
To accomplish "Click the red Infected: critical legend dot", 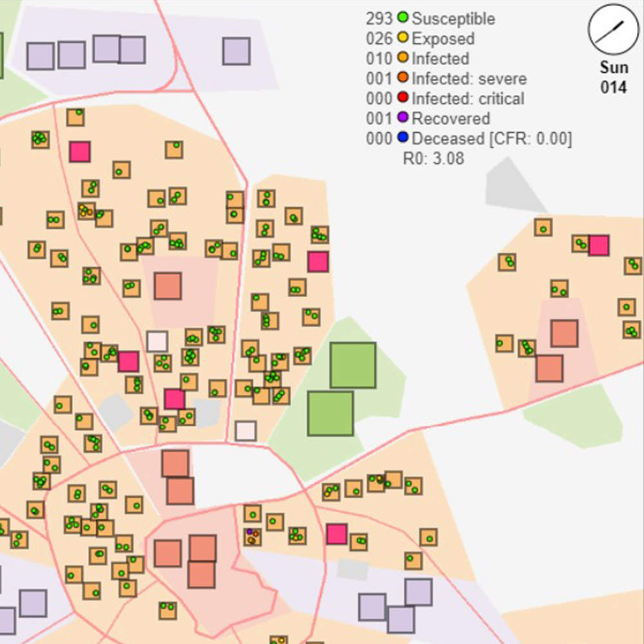I will [403, 99].
